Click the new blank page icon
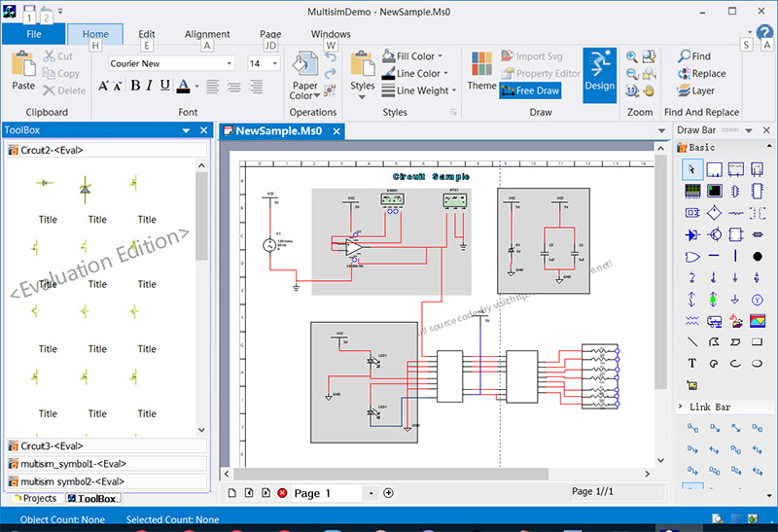This screenshot has height=532, width=778. 231,493
